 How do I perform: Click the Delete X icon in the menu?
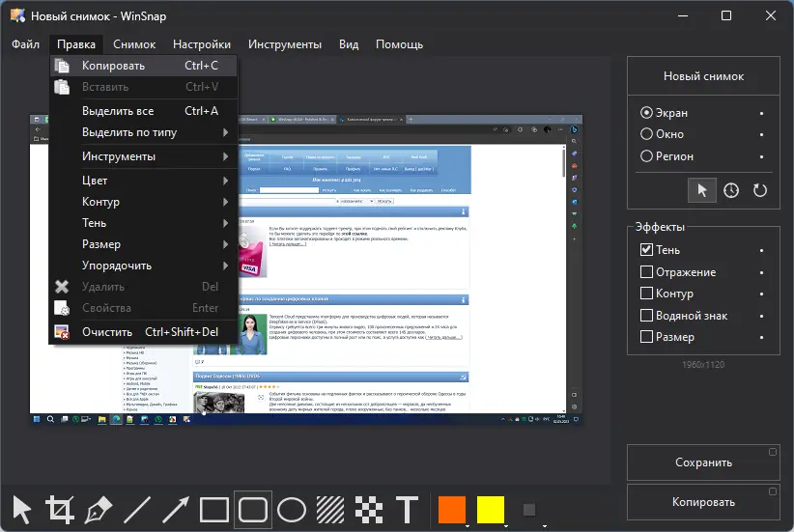pyautogui.click(x=62, y=287)
